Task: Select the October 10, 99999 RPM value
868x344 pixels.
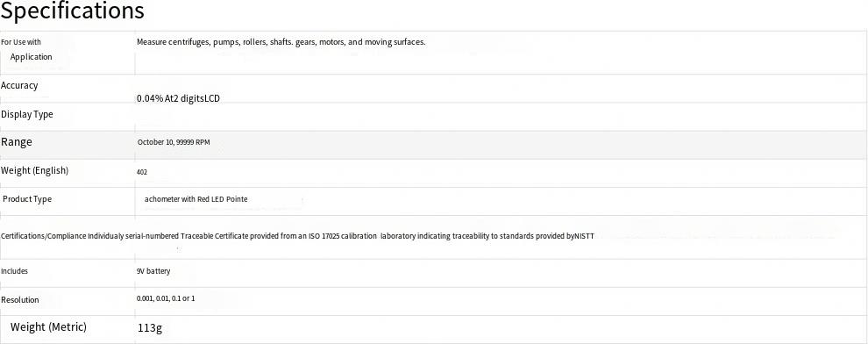Action: 174,142
